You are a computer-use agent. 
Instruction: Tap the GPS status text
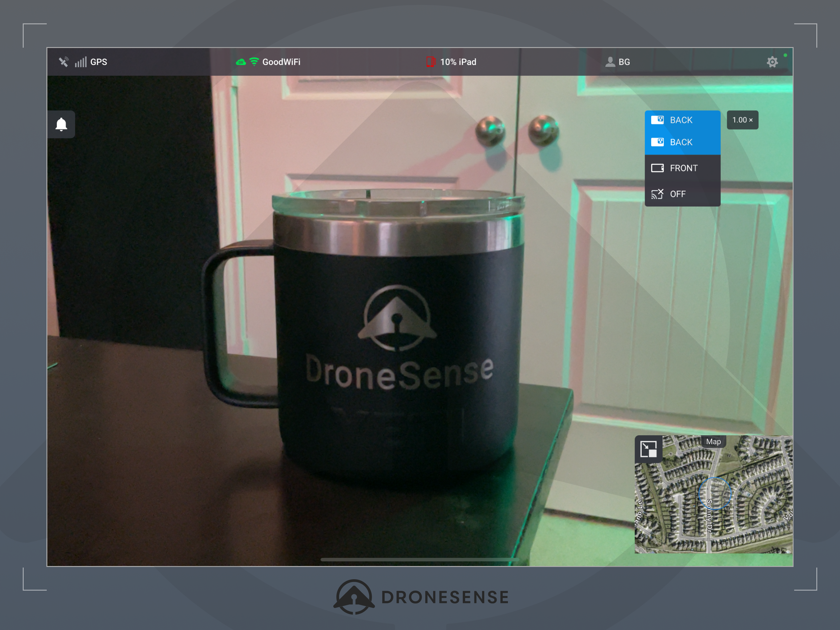(99, 62)
